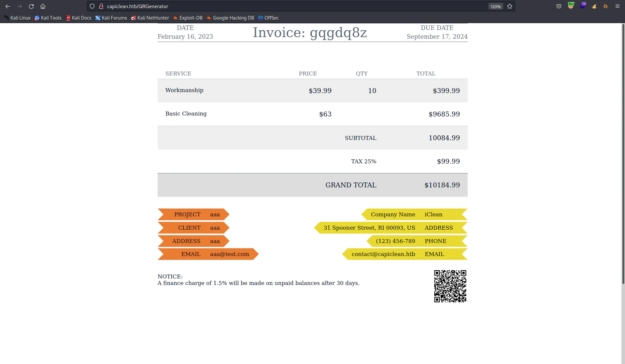The height and width of the screenshot is (364, 625).
Task: Open tracking protection shield panel
Action: (x=92, y=7)
